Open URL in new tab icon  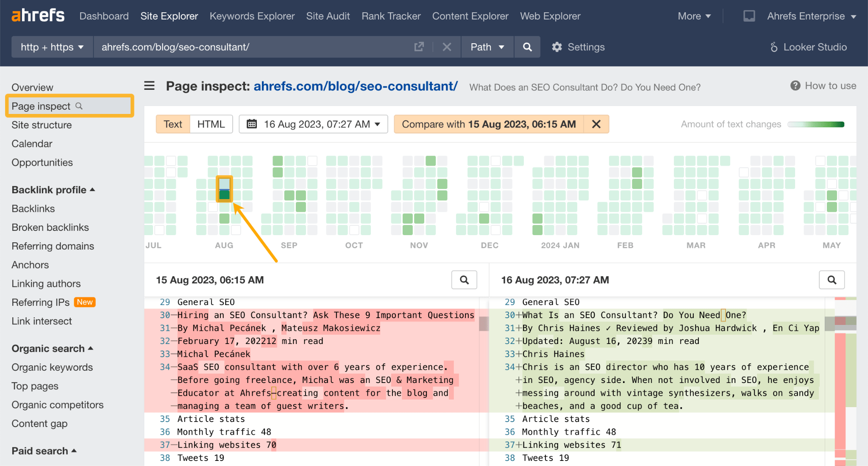click(419, 47)
